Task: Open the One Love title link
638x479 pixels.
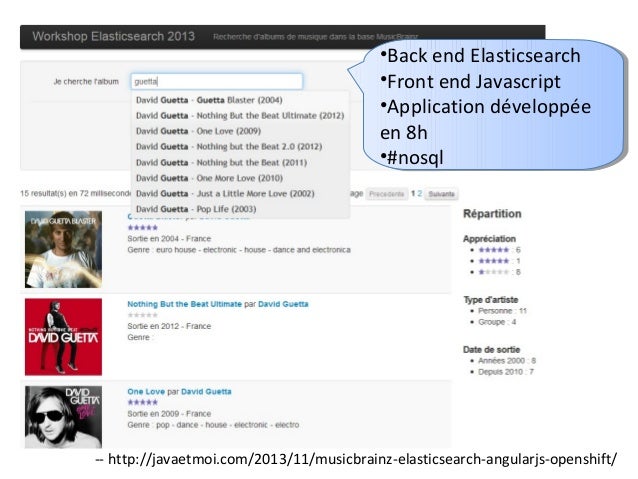Action: click(x=146, y=392)
